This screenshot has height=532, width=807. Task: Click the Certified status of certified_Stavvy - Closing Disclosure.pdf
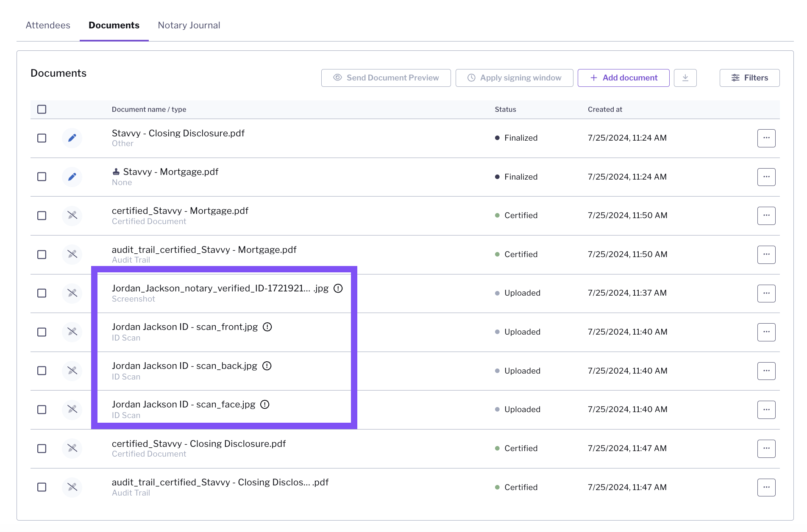coord(516,449)
